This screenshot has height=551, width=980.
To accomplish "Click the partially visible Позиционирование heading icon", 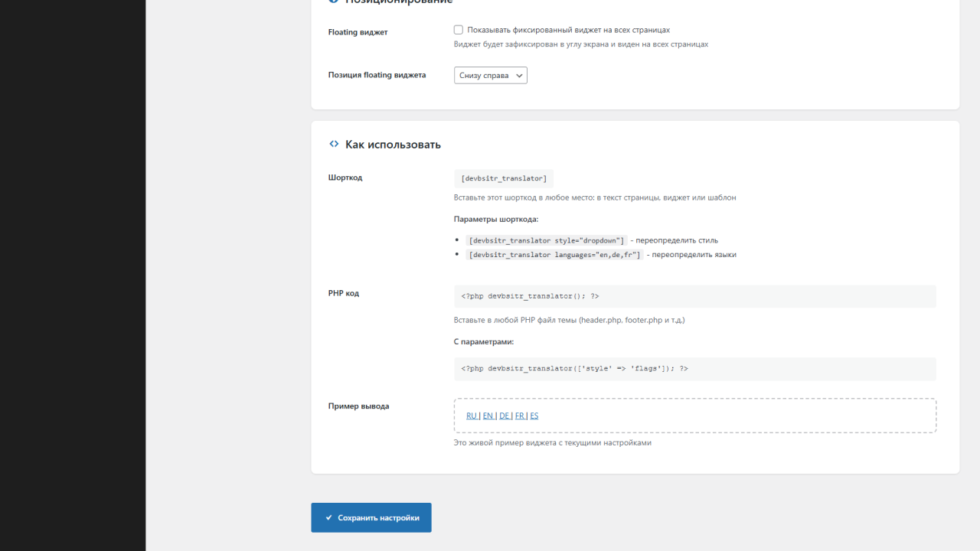I will [x=334, y=2].
